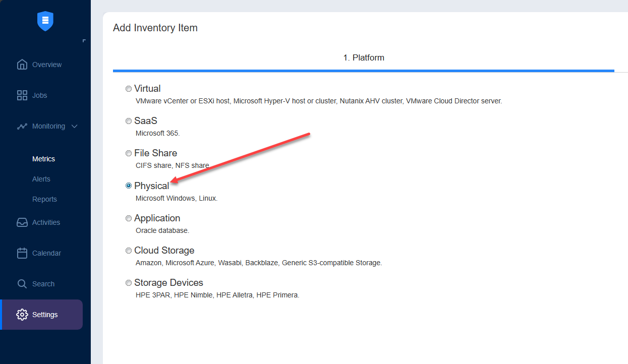
Task: Select the Virtual platform radio button
Action: (129, 89)
